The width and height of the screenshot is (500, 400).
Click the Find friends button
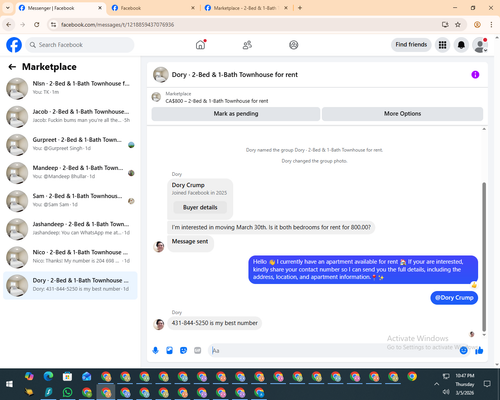point(411,45)
